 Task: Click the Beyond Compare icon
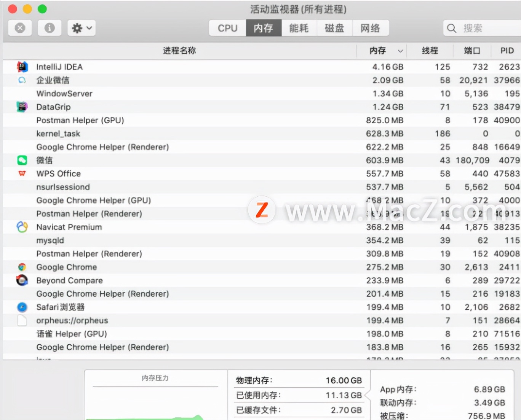pos(22,280)
